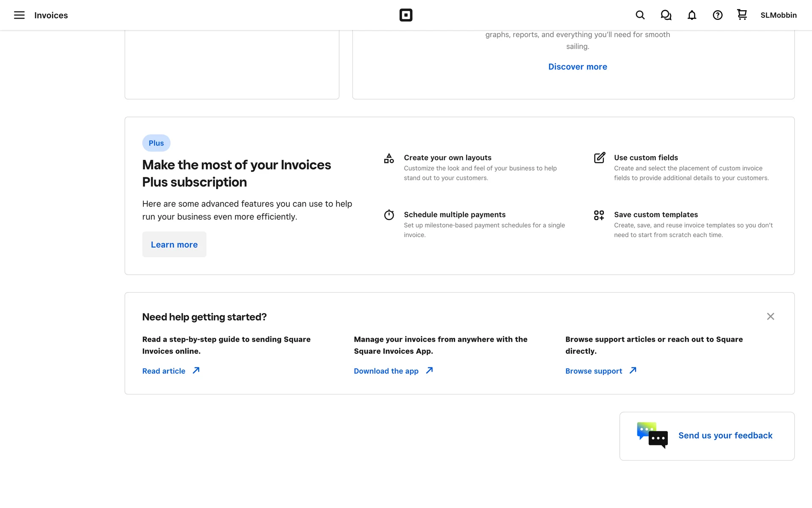812x508 pixels.
Task: Click Send us your feedback
Action: pyautogui.click(x=725, y=436)
